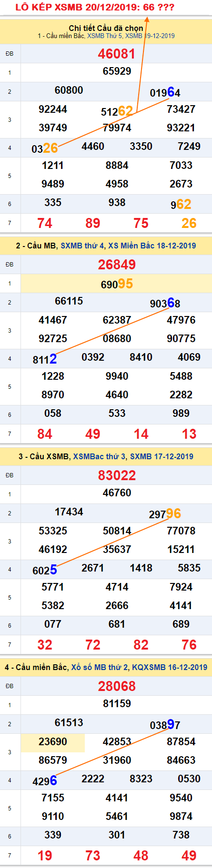The height and width of the screenshot is (868, 212).
Task: Click the number 90368
Action: [x=165, y=303]
